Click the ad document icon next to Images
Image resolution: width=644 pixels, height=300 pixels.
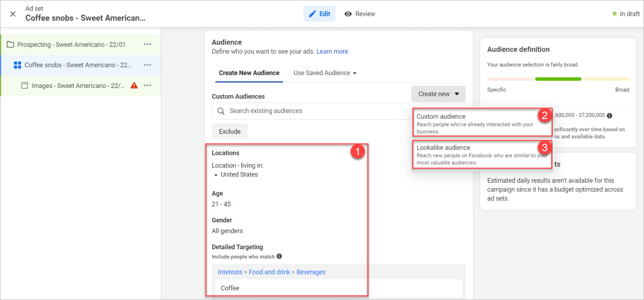[x=24, y=85]
